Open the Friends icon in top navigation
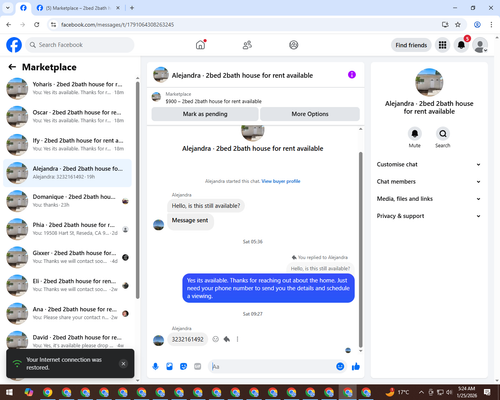Image resolution: width=500 pixels, height=400 pixels. [x=247, y=45]
